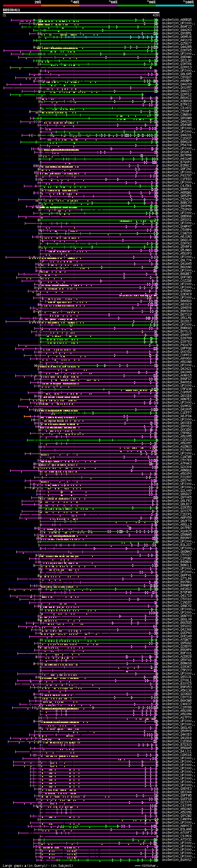This screenshot has height=868, width=197.
Task: Select hit UniRef100_A8MRQ5
Action: point(177,20)
